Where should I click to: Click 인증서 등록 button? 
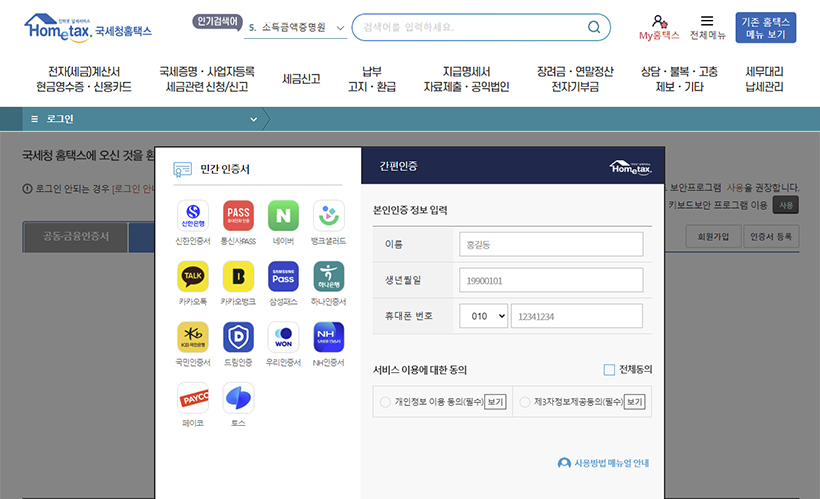tap(771, 237)
